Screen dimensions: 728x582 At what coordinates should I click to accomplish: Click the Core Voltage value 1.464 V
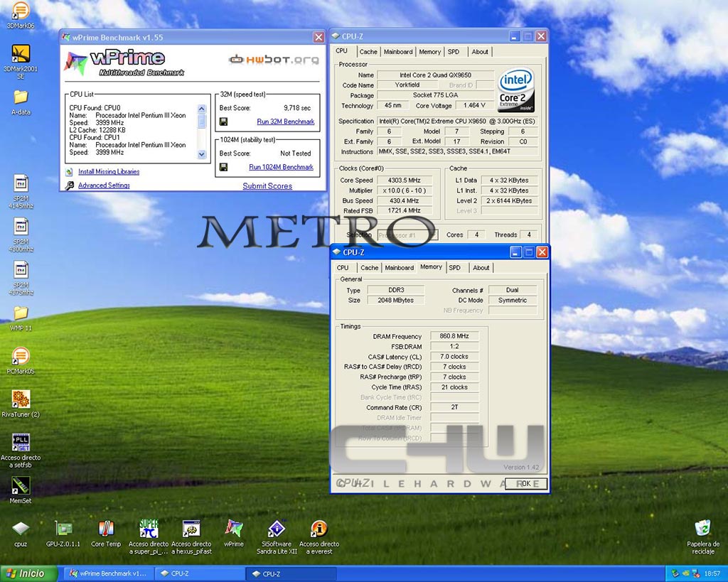tap(474, 105)
